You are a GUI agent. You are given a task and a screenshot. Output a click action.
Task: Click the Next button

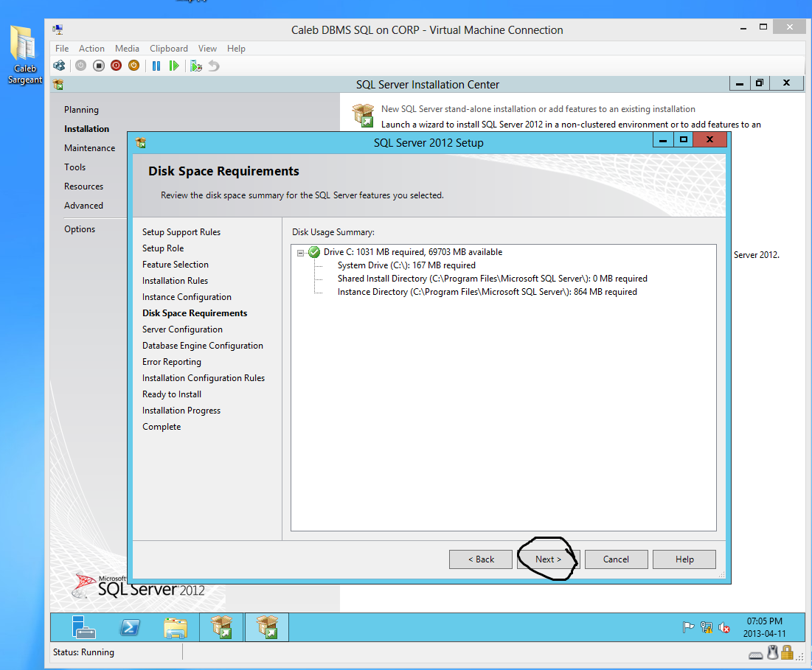point(548,559)
